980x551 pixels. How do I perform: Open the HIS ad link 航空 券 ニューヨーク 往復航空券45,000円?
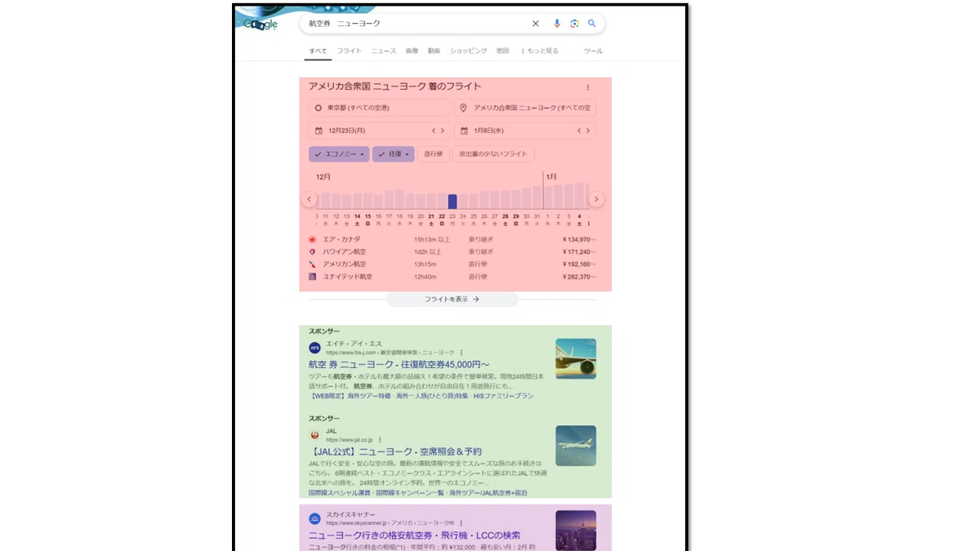[399, 364]
